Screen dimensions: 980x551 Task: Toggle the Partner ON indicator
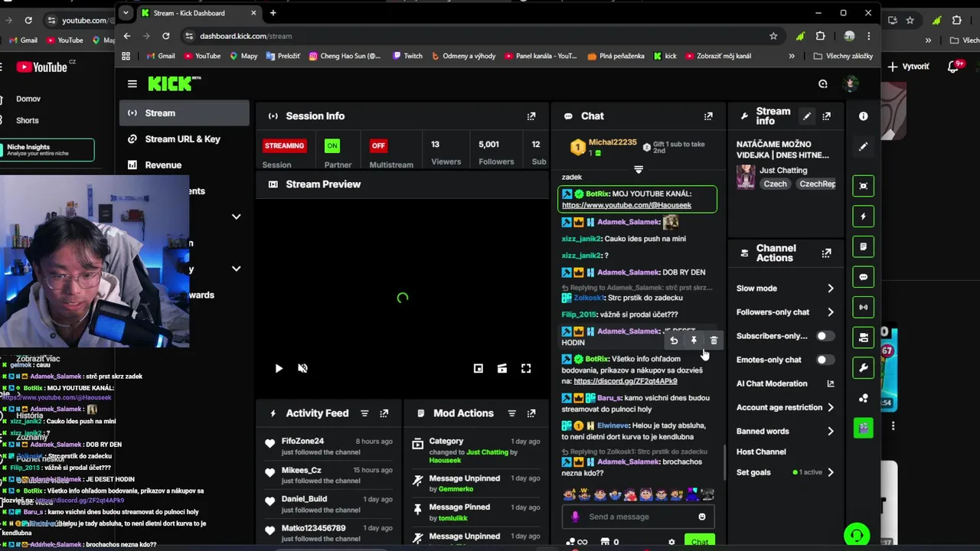(332, 145)
